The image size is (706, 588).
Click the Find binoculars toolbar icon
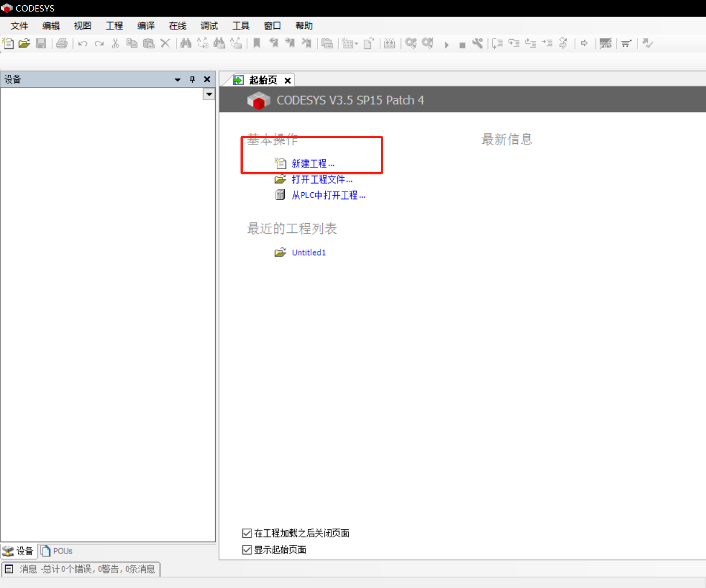pos(186,43)
